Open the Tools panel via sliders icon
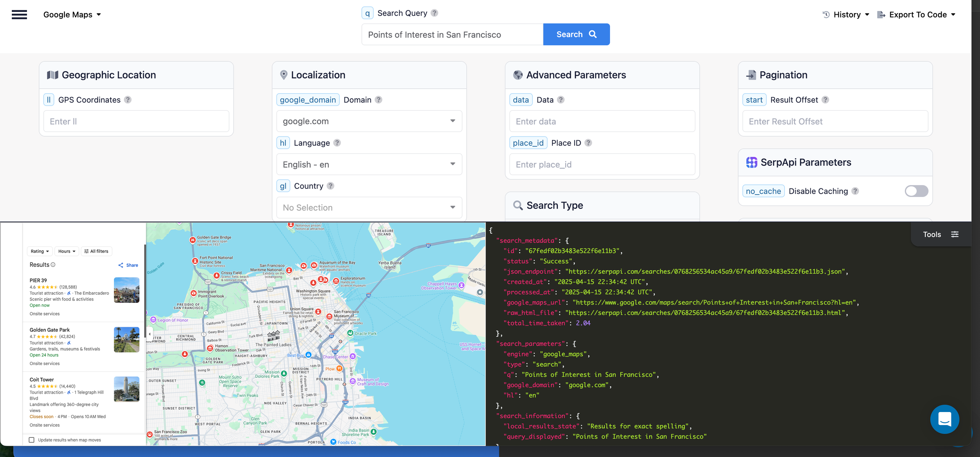980x457 pixels. point(955,234)
